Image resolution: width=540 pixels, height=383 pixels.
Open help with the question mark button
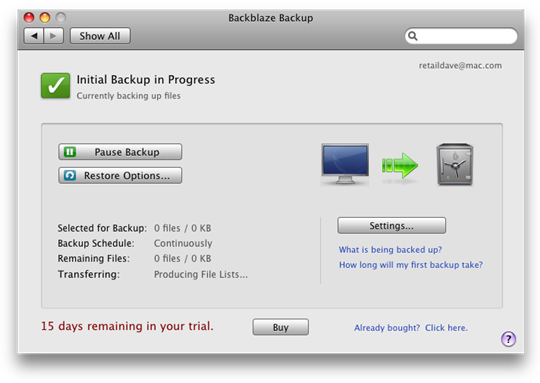[508, 339]
